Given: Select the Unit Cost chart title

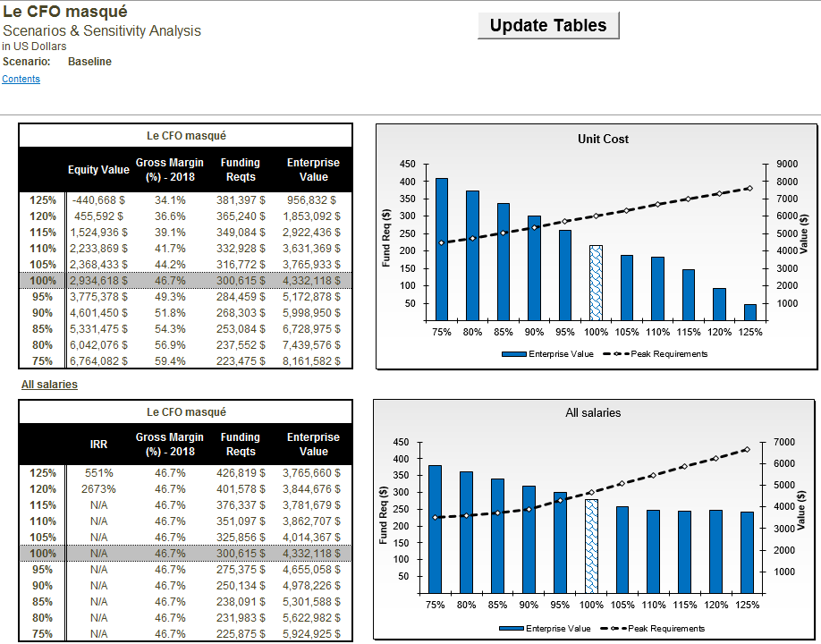Looking at the screenshot, I should (x=603, y=140).
